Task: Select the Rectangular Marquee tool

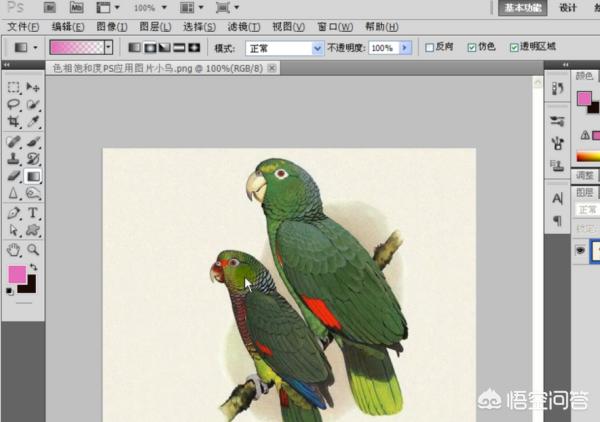Action: coord(14,88)
